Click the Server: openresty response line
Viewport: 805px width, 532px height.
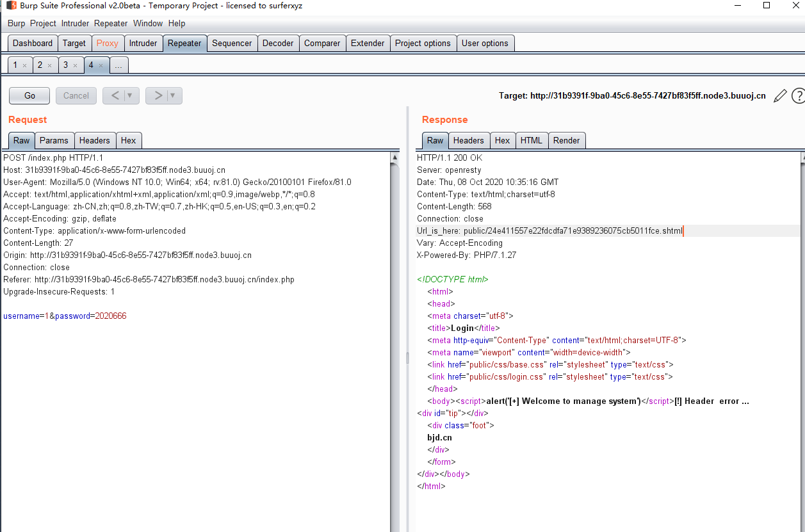[x=449, y=170]
